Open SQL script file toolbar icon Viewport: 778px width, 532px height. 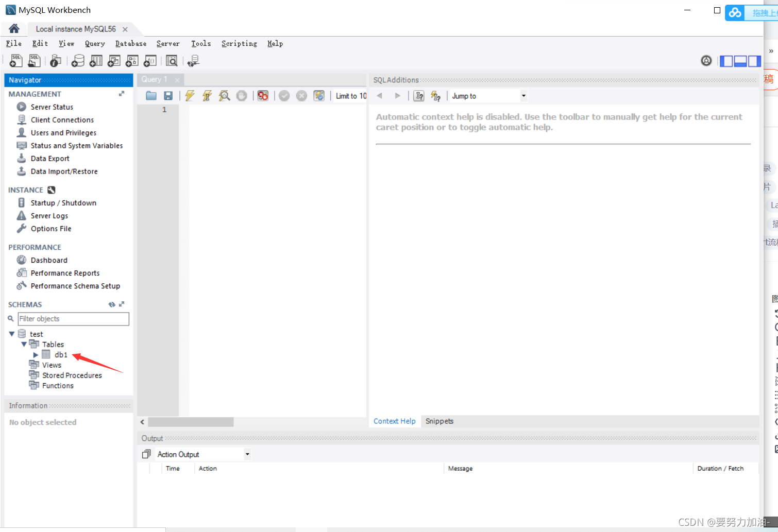tap(34, 61)
